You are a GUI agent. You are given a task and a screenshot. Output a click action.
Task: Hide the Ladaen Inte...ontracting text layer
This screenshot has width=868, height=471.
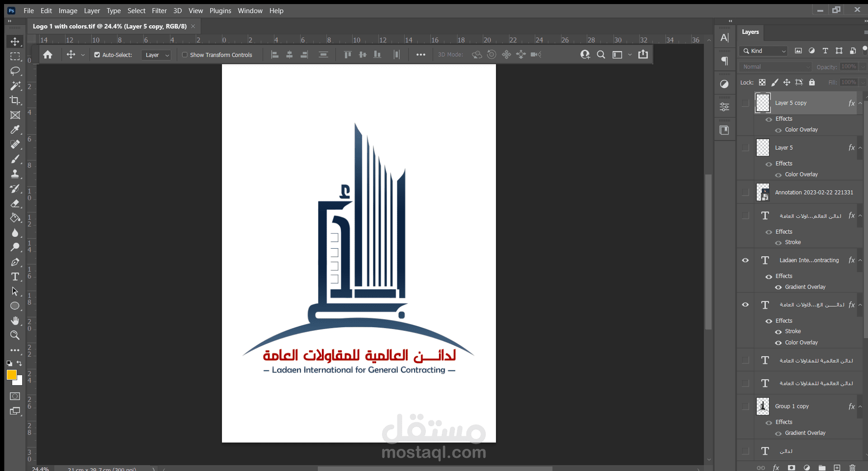click(745, 260)
